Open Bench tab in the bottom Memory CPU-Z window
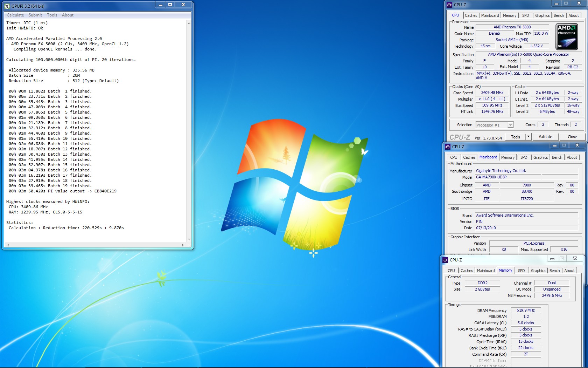 coord(554,271)
